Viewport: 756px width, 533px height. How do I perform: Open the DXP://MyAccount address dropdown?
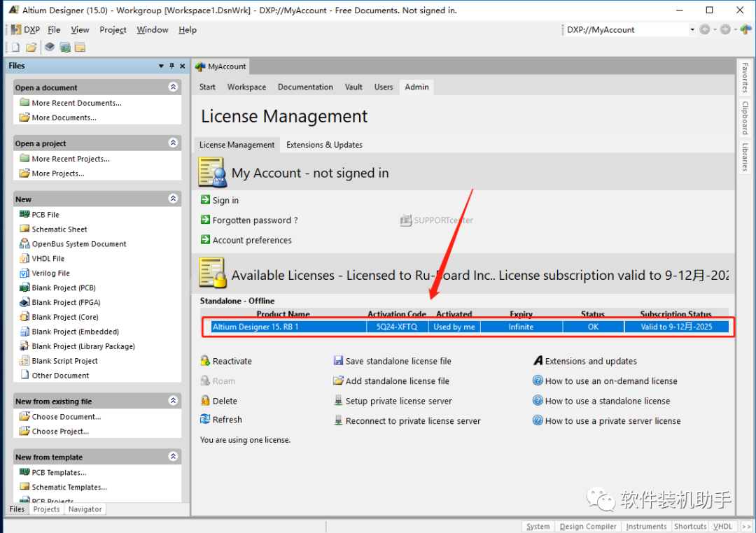click(x=692, y=30)
